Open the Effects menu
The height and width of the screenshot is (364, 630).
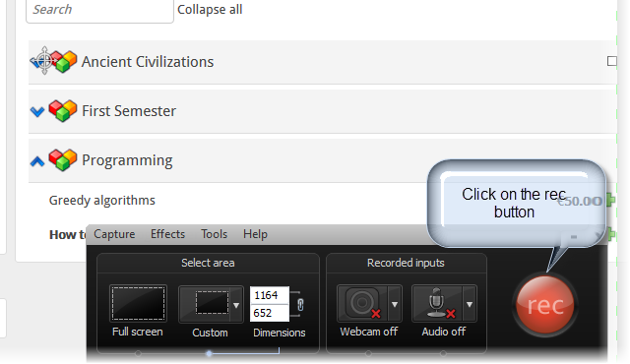click(168, 234)
